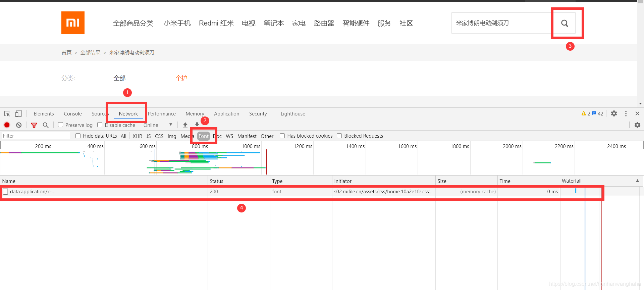Click the export HAR download arrow
The width and height of the screenshot is (644, 290).
[197, 125]
